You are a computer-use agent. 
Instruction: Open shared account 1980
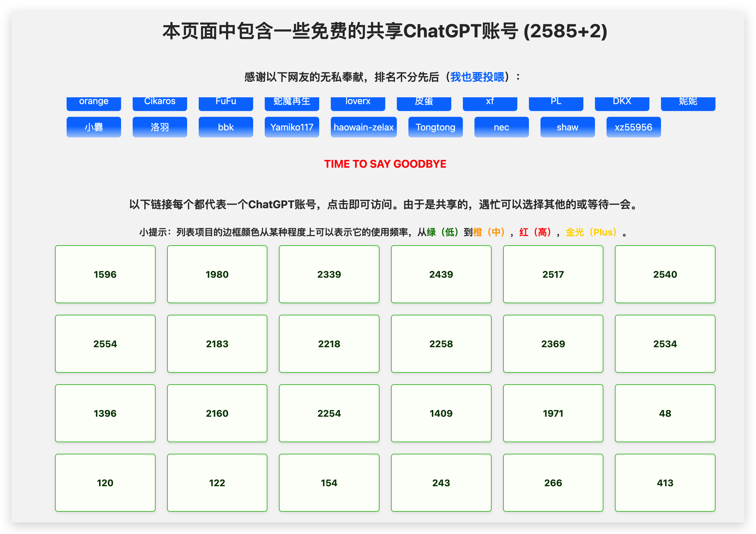(217, 274)
